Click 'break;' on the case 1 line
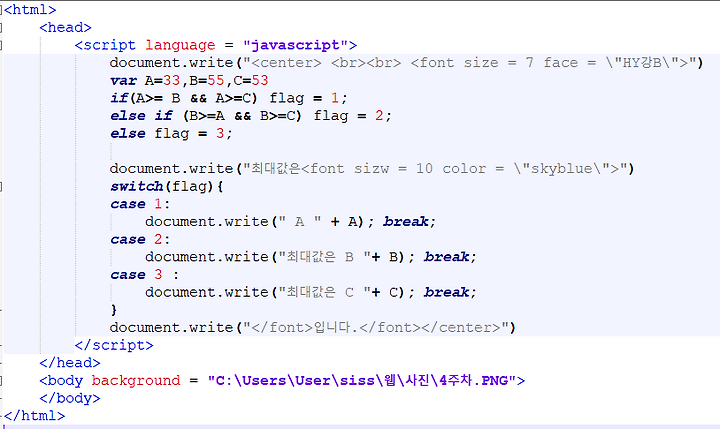Viewport: 720px width, 429px height. tap(410, 222)
